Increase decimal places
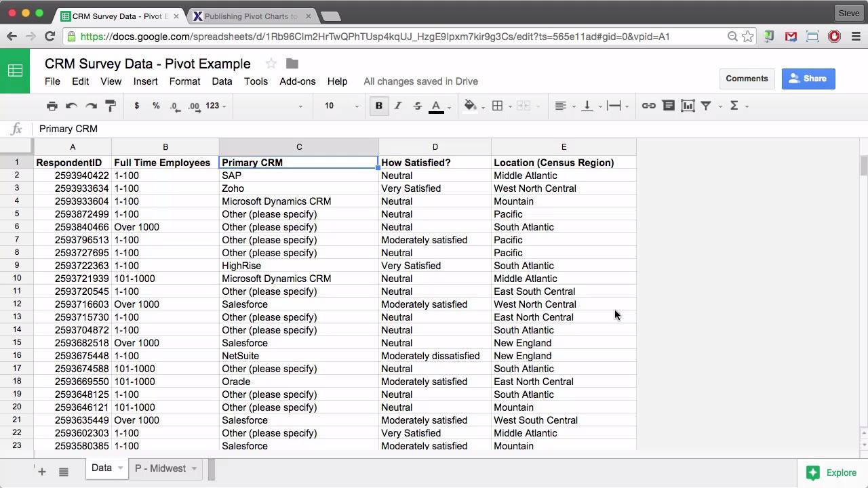868x488 pixels. point(194,106)
